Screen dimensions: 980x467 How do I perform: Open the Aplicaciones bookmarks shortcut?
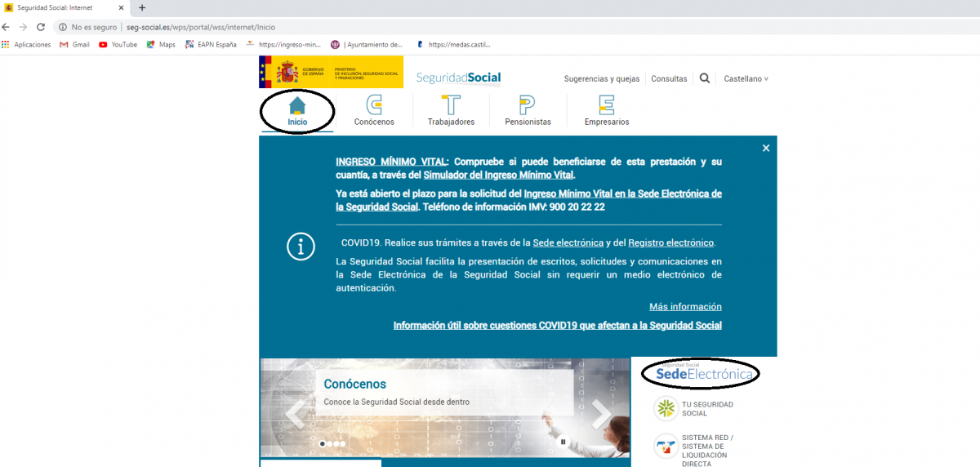pyautogui.click(x=27, y=45)
